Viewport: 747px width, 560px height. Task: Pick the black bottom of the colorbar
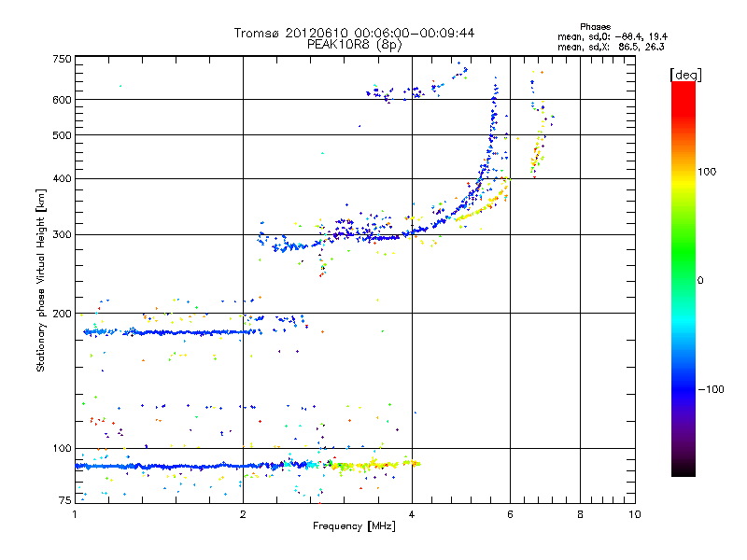coord(684,471)
